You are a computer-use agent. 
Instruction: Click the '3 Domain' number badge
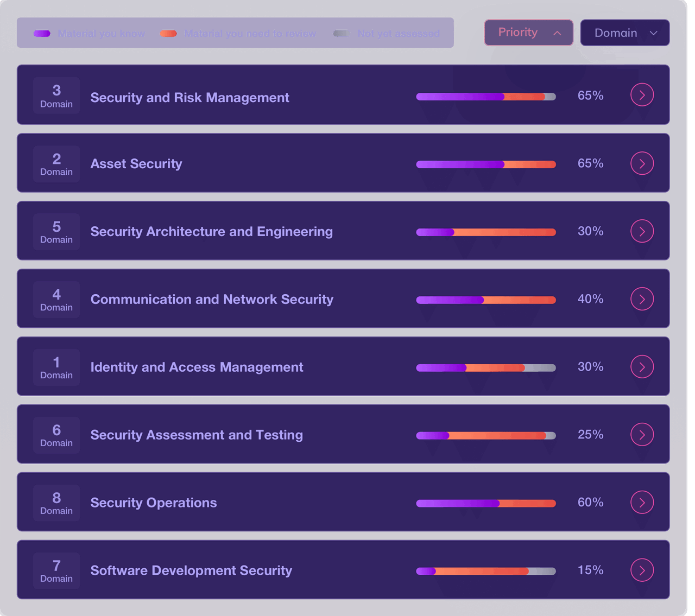[x=56, y=96]
